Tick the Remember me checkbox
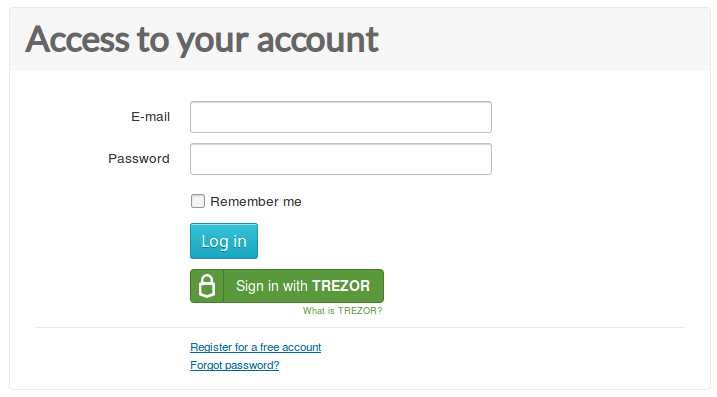The width and height of the screenshot is (717, 397). tap(198, 201)
